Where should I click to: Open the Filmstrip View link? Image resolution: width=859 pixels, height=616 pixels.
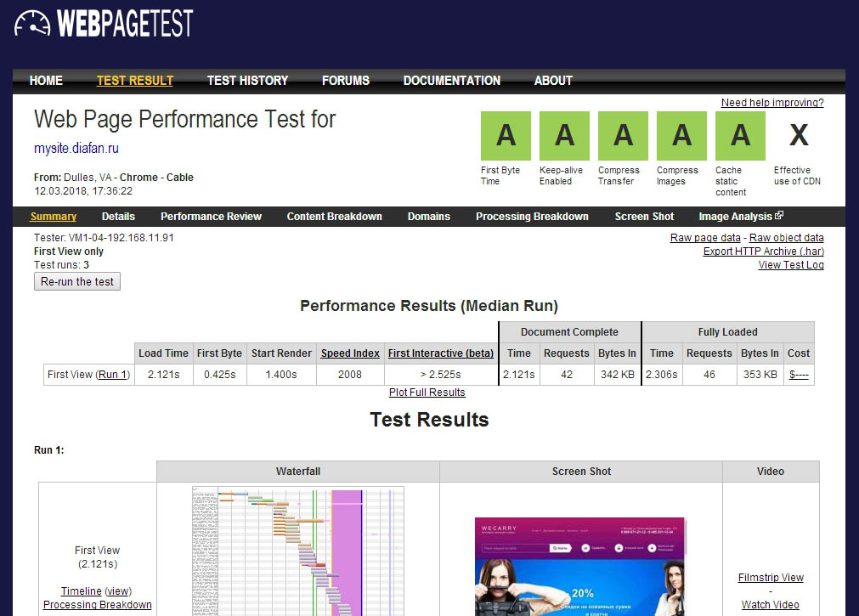771,577
